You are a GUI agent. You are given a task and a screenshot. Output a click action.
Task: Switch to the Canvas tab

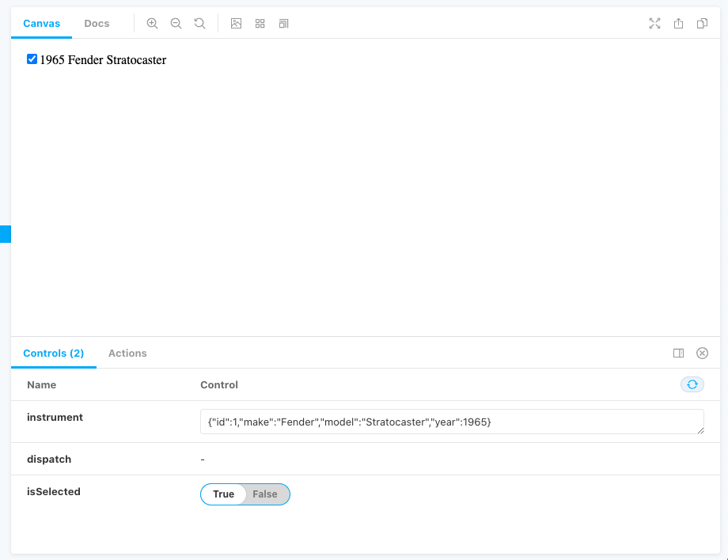(41, 23)
